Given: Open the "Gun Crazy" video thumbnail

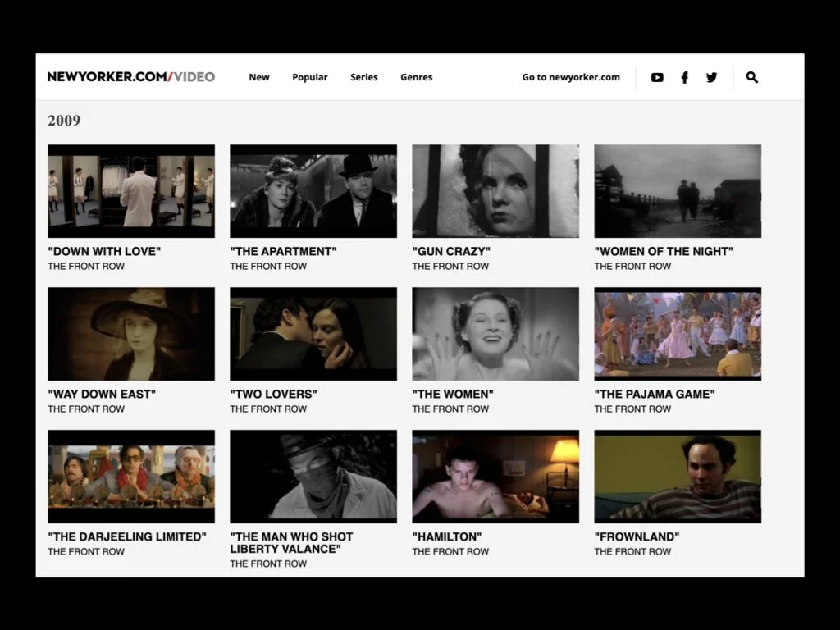Looking at the screenshot, I should (x=495, y=191).
